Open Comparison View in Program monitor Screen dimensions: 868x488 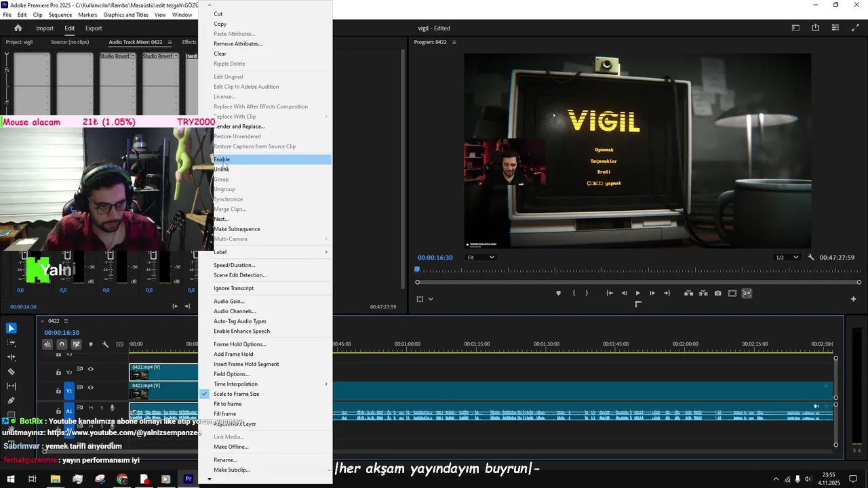pyautogui.click(x=732, y=293)
